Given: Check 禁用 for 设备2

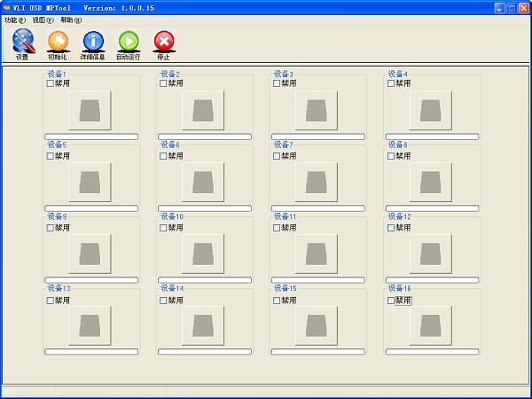Looking at the screenshot, I should click(163, 83).
